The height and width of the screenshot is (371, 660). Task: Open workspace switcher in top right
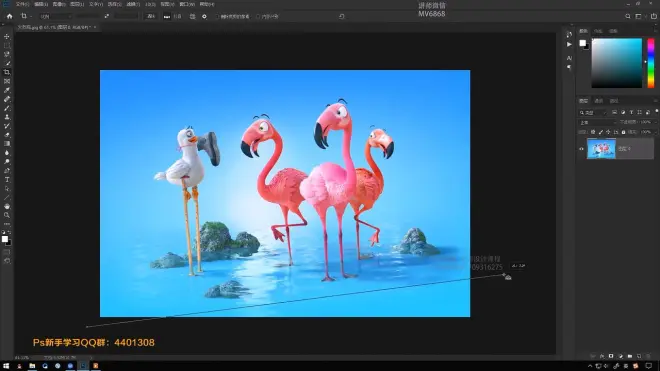point(639,16)
